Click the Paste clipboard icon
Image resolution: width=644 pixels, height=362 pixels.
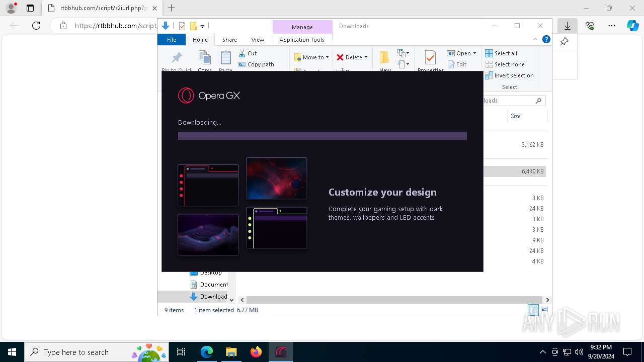[x=226, y=57]
